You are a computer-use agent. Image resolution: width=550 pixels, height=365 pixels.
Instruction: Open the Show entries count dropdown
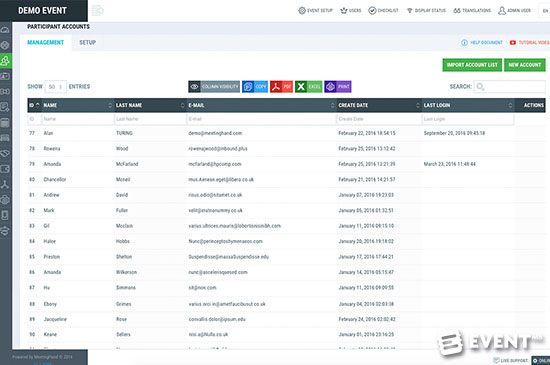tap(55, 87)
